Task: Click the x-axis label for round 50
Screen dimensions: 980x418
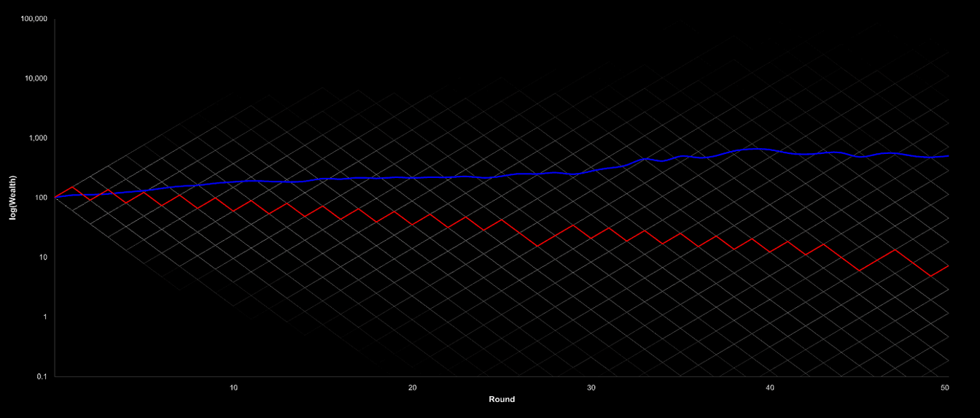Action: click(945, 388)
